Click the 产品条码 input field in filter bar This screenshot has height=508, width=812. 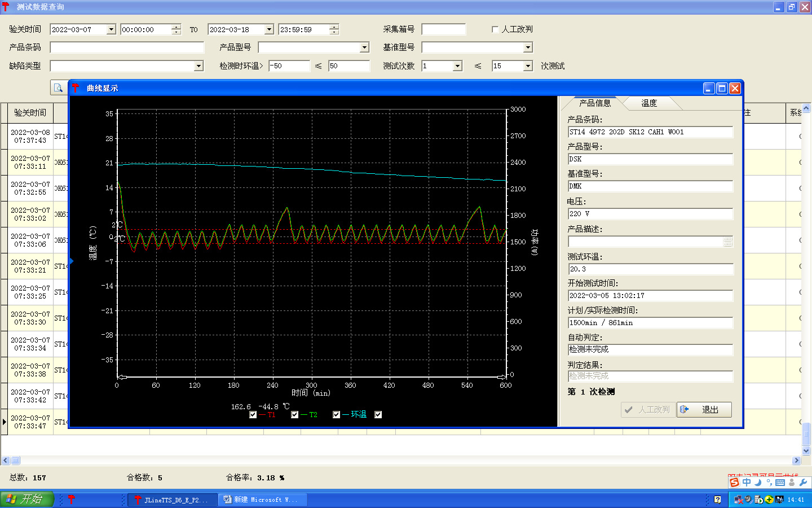pyautogui.click(x=127, y=48)
